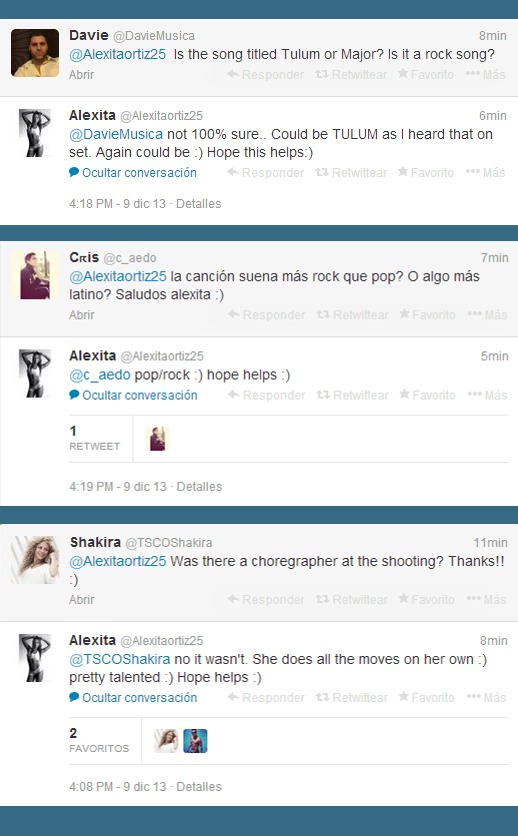This screenshot has width=518, height=836.
Task: Open Detalles for the 4:08 PM tweet
Action: tap(199, 787)
